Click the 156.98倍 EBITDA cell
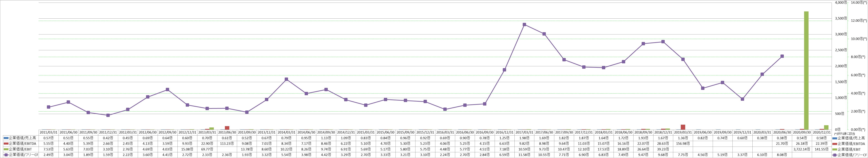The image size is (868, 158). (683, 144)
